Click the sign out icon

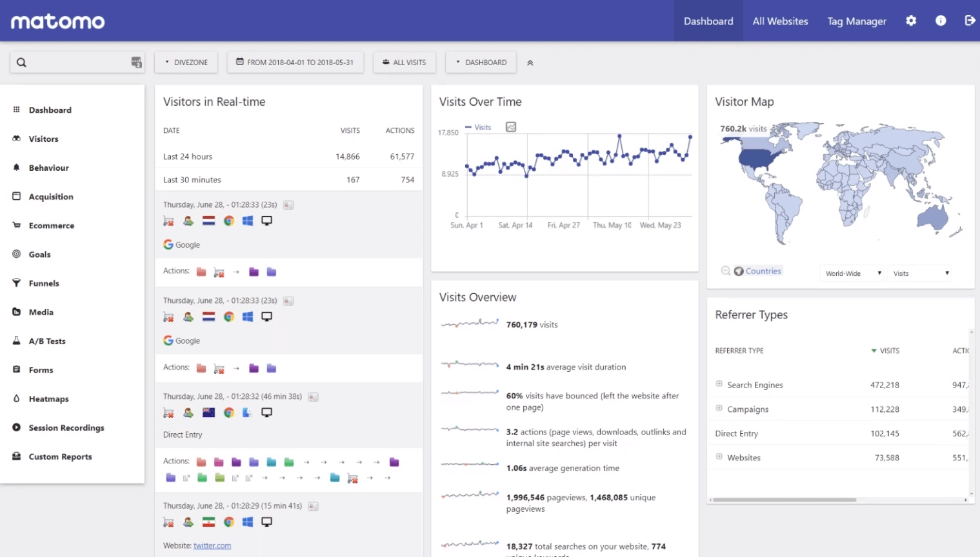click(x=970, y=21)
